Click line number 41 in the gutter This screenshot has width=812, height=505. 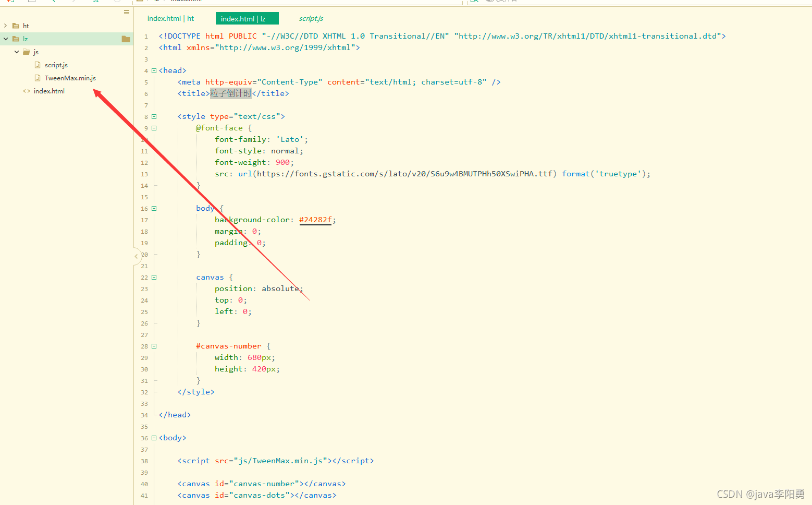click(x=144, y=496)
